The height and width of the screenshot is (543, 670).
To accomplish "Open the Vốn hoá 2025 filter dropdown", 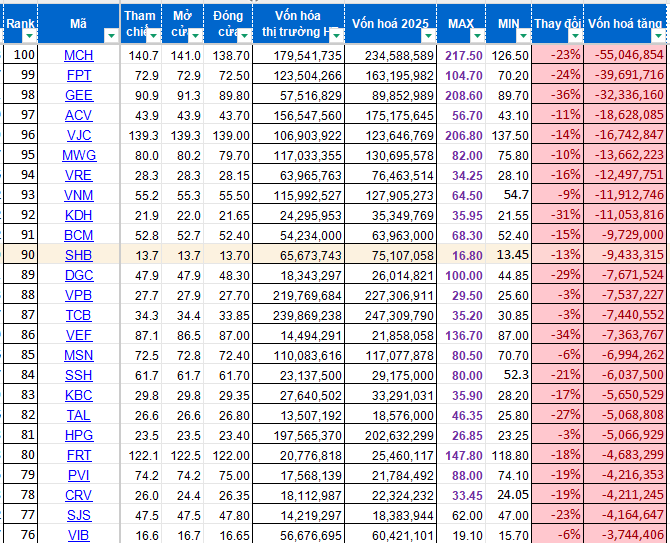I will (x=428, y=36).
